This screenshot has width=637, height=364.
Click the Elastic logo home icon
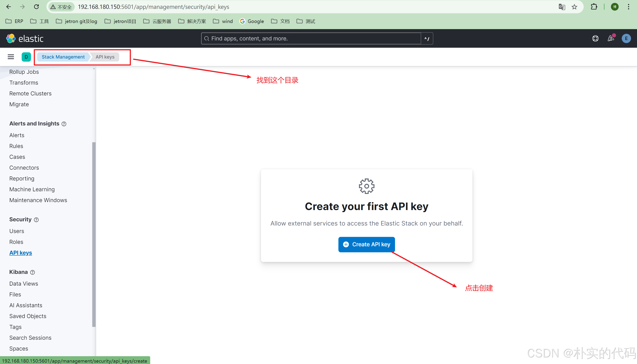click(x=11, y=38)
